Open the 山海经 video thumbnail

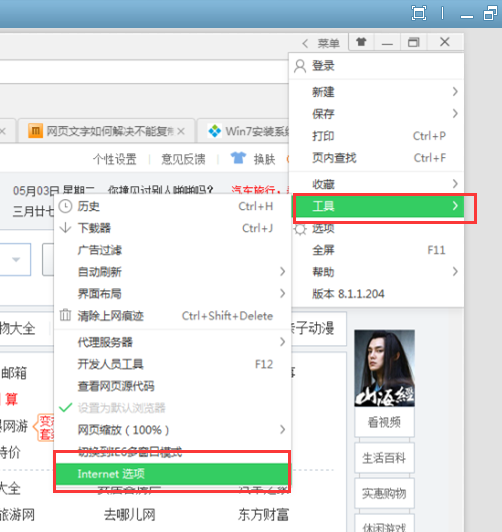(x=384, y=368)
